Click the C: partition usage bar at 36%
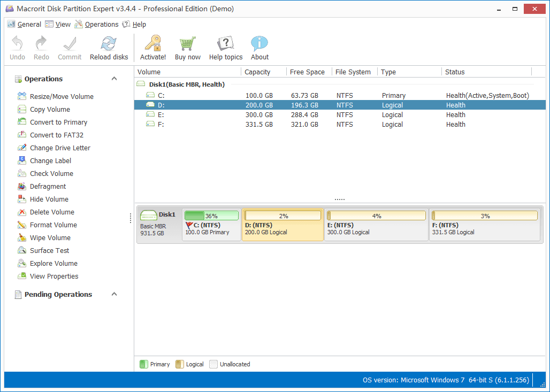 (x=211, y=216)
